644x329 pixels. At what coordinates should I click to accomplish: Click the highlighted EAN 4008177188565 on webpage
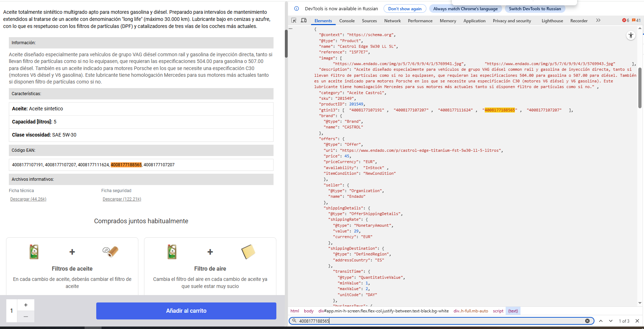pos(126,165)
